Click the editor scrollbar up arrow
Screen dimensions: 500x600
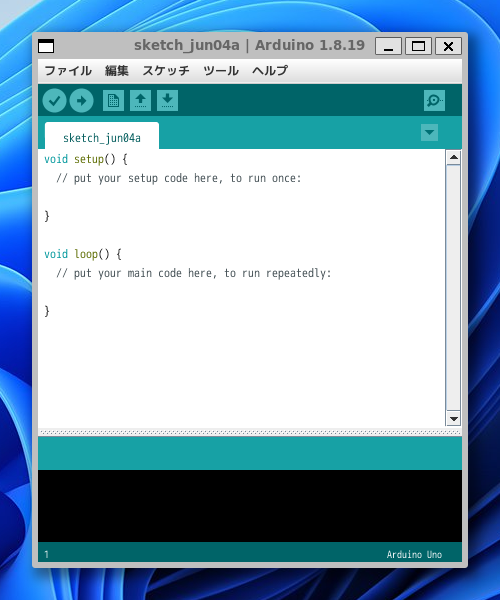[454, 157]
